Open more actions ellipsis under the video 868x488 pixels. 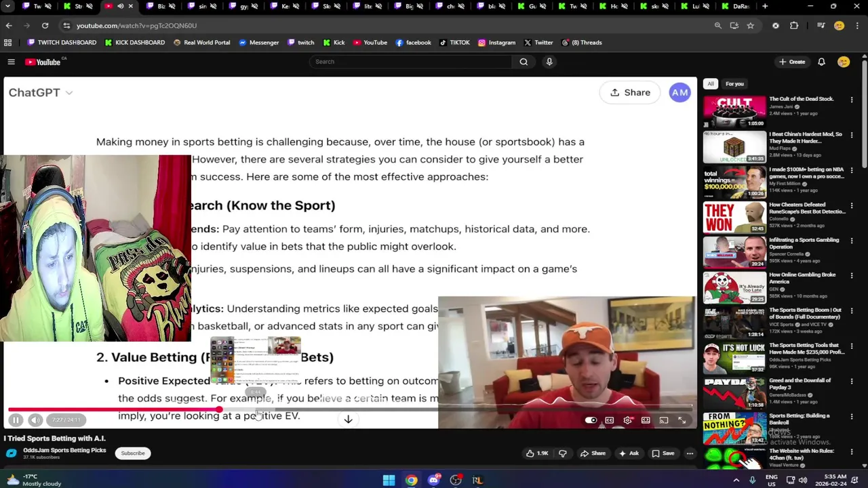click(690, 453)
